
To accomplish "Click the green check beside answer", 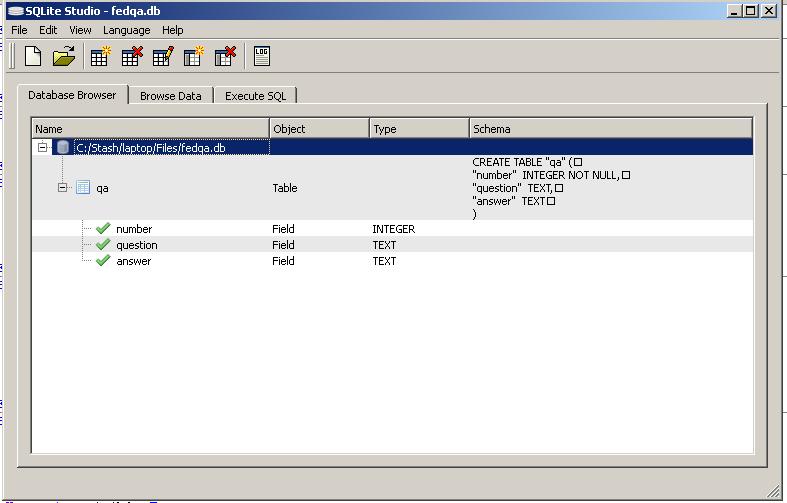I will pyautogui.click(x=103, y=261).
